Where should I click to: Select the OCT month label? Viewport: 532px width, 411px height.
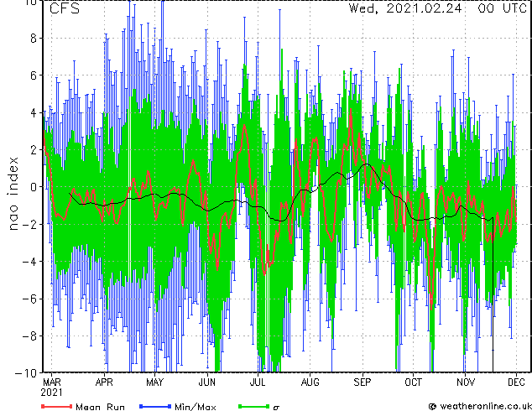click(413, 382)
